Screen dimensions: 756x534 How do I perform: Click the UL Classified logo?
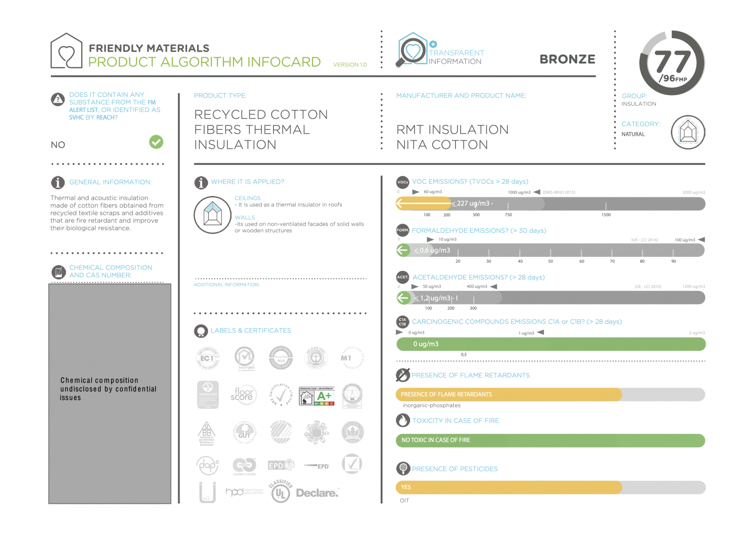tap(281, 492)
